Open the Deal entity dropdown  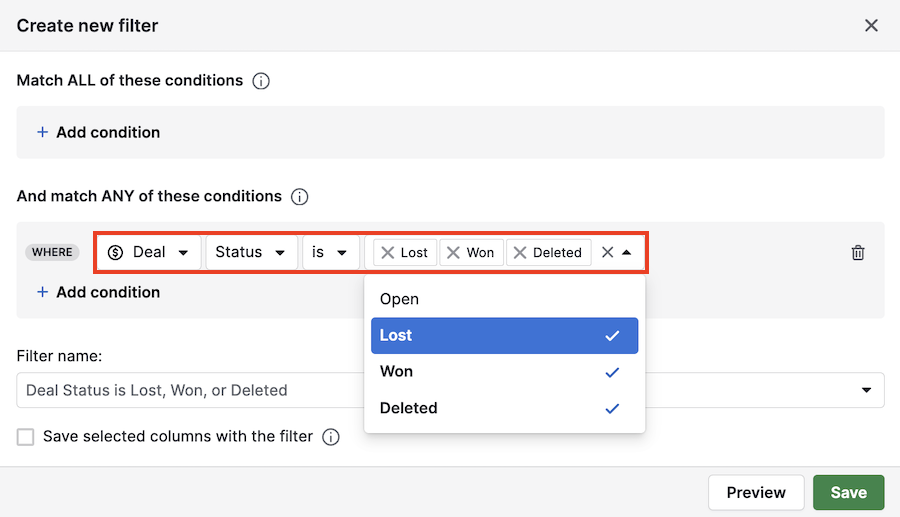[x=149, y=252]
